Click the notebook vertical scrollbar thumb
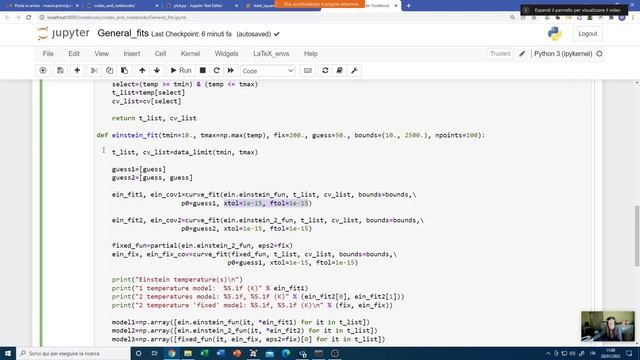640x360 pixels. pos(637,236)
